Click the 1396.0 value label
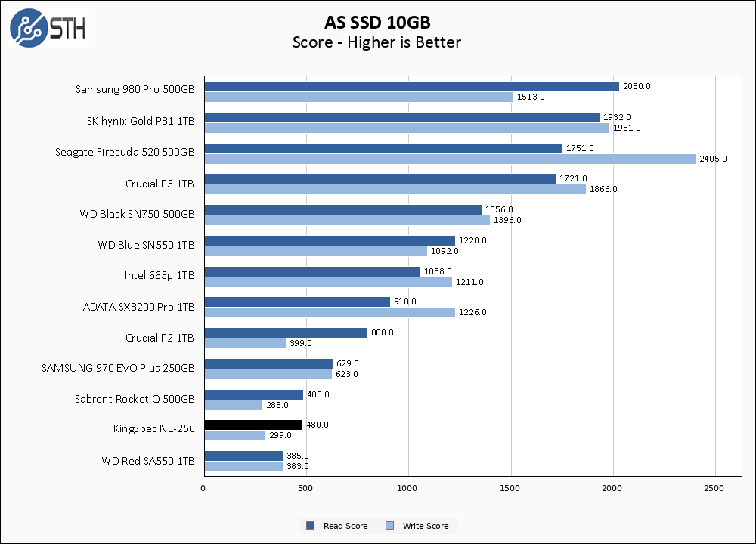 point(507,220)
